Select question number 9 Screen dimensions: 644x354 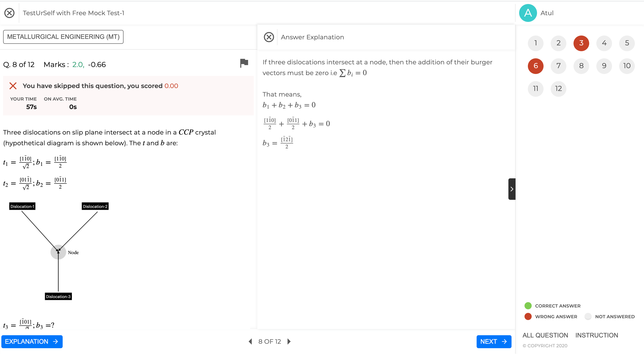point(604,66)
